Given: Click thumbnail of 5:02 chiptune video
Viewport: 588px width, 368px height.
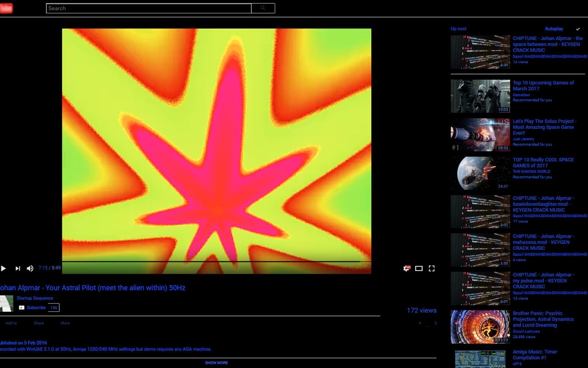Looking at the screenshot, I should (481, 212).
